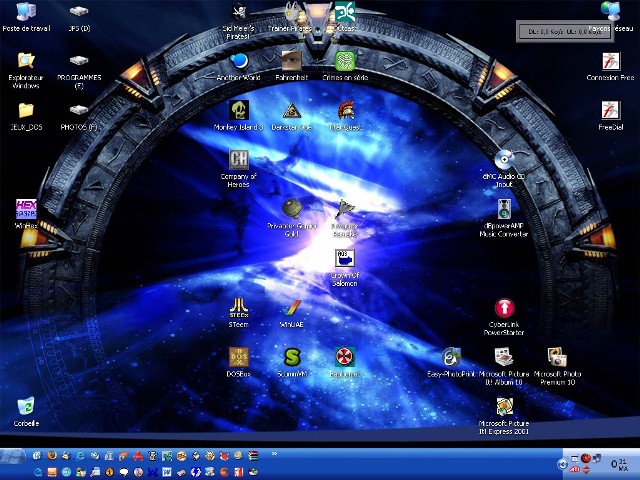
Task: Click the DL/UL speed monitor widget
Action: [565, 31]
